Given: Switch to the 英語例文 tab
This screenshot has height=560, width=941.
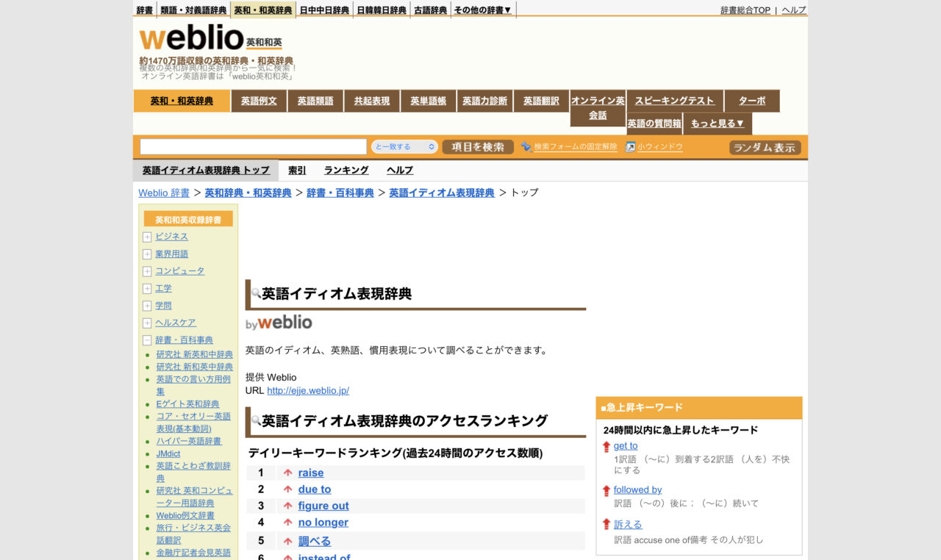Looking at the screenshot, I should 259,101.
